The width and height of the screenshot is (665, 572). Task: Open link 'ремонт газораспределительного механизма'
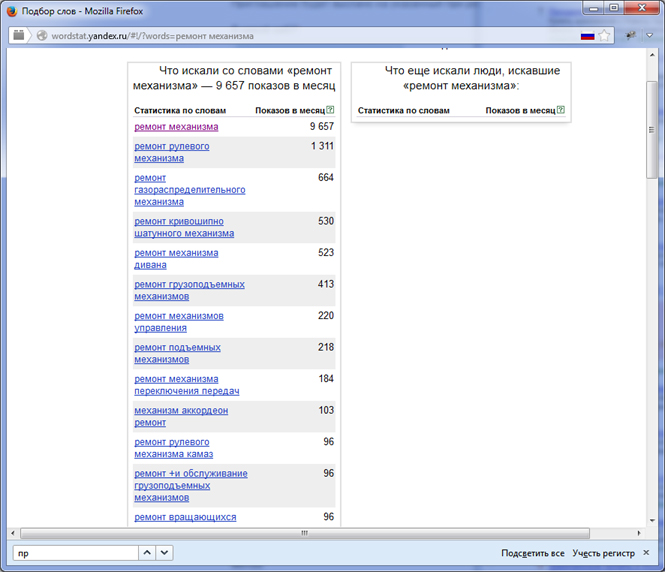pyautogui.click(x=190, y=190)
